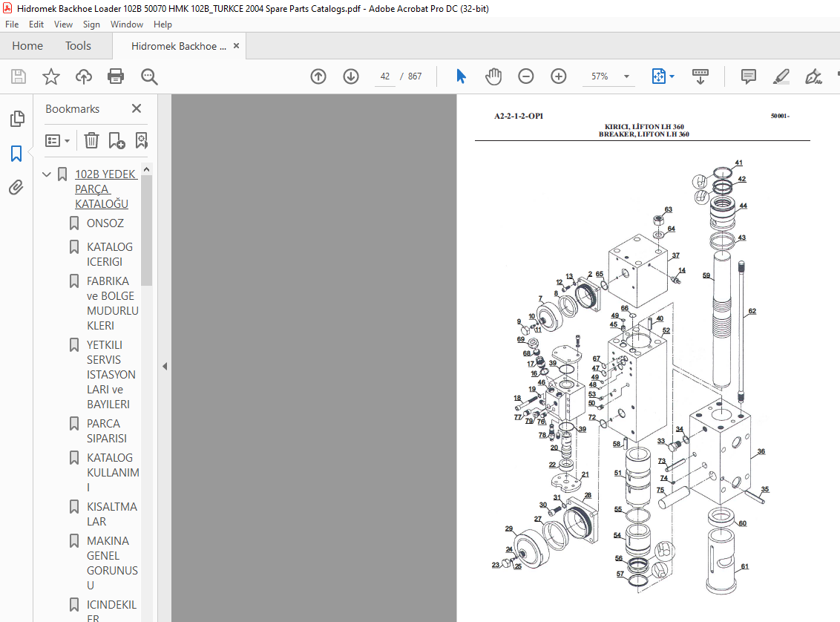Add a sticky note comment
The width and height of the screenshot is (840, 622).
pyautogui.click(x=749, y=76)
